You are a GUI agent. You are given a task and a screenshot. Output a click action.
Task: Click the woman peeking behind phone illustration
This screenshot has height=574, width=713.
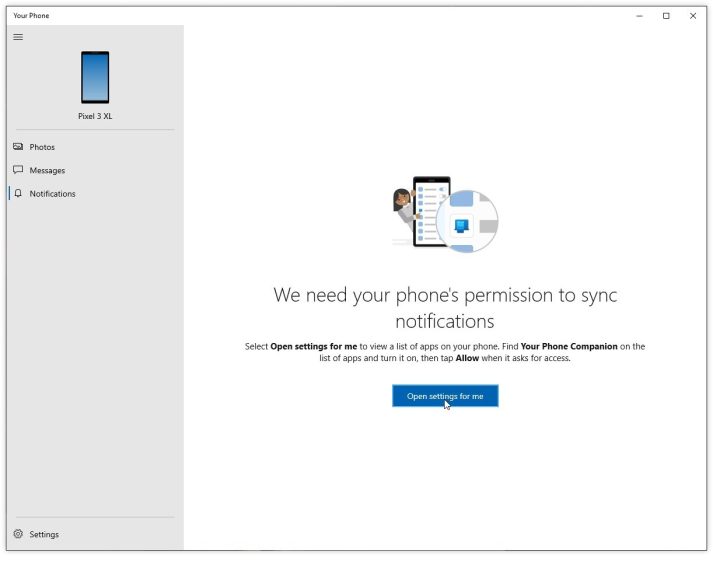(x=404, y=211)
